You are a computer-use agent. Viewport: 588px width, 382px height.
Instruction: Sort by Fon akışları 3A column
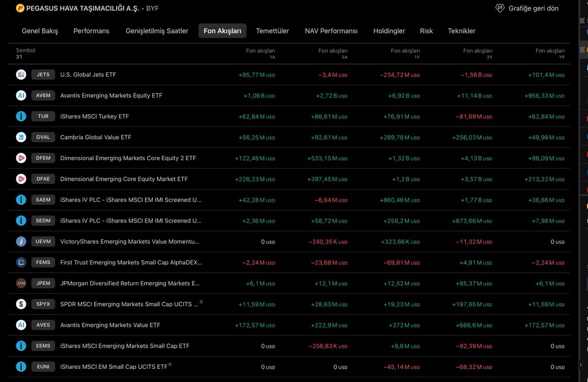point(333,53)
